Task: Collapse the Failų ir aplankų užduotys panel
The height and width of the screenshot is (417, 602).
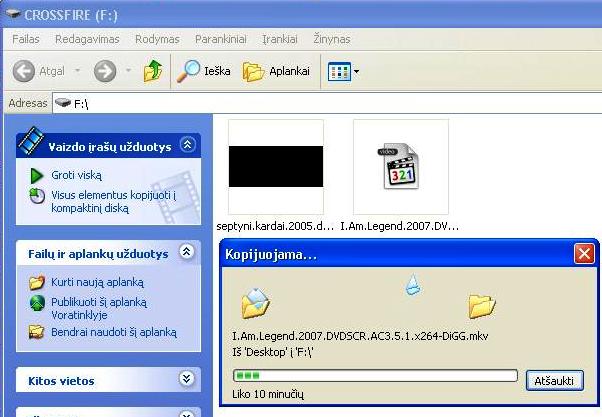Action: click(x=186, y=254)
